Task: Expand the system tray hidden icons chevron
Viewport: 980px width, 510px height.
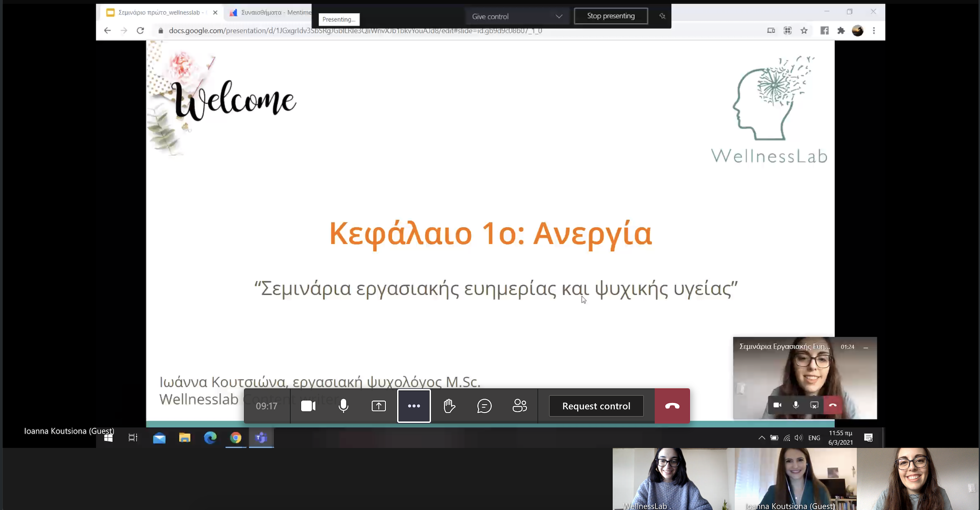Action: (x=761, y=438)
